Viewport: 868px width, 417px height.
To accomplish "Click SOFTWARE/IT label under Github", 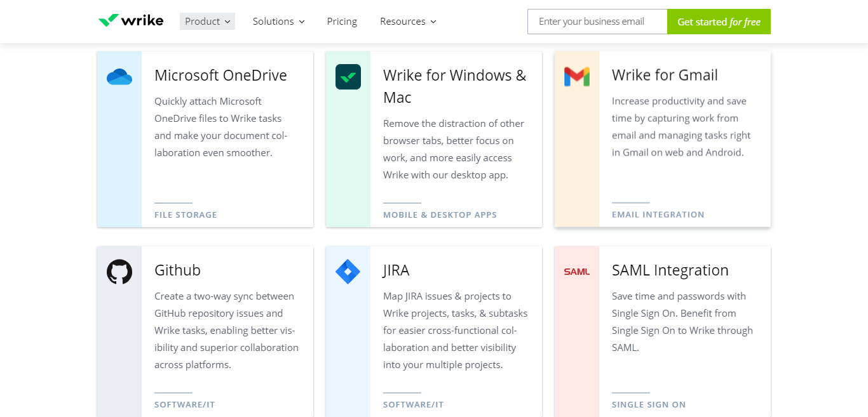I will [184, 404].
